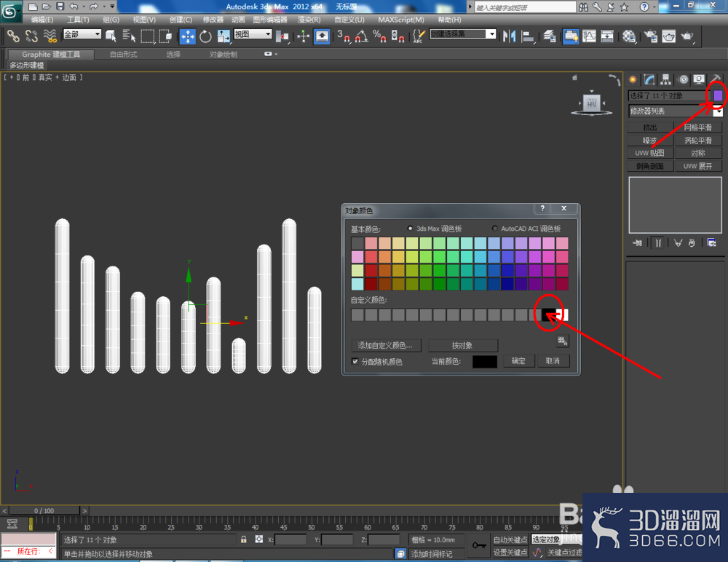Open the 渲染(R) menu
Screen dimensions: 728x562
click(x=309, y=20)
